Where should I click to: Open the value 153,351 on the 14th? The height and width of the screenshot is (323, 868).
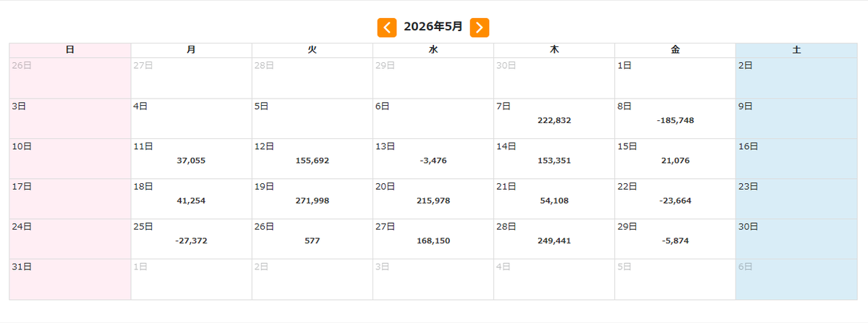tap(554, 160)
